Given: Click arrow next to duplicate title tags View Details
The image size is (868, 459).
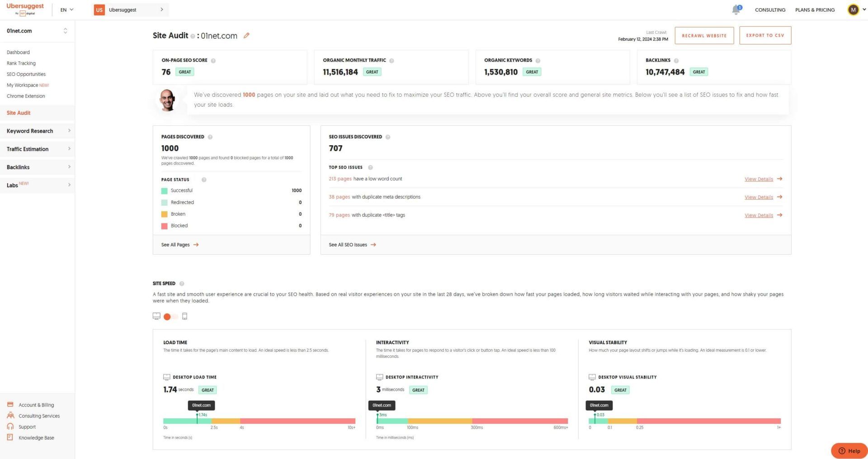Looking at the screenshot, I should [779, 215].
